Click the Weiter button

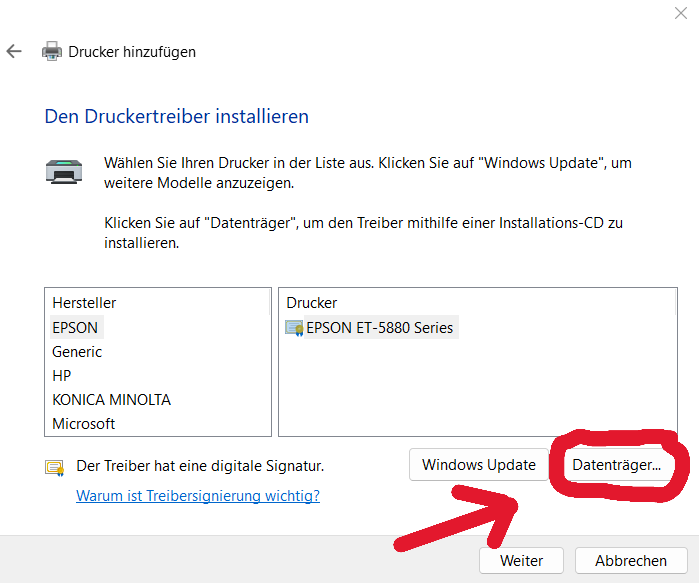point(521,561)
